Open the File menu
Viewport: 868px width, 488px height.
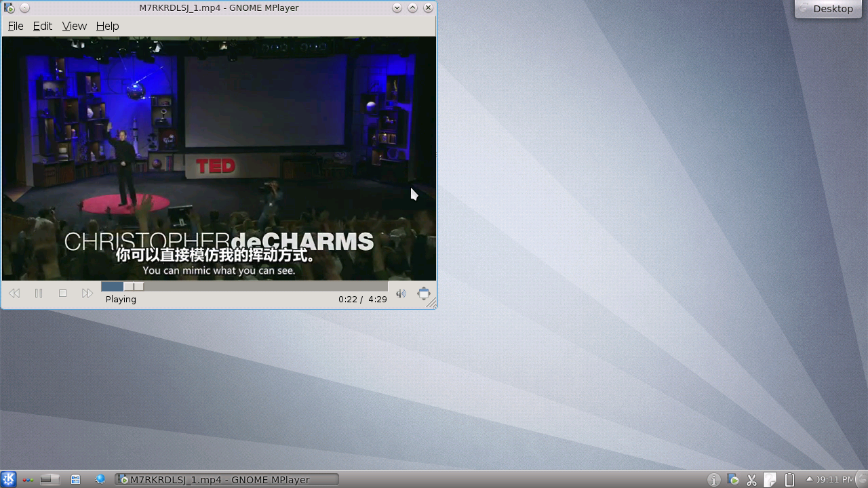pos(16,26)
